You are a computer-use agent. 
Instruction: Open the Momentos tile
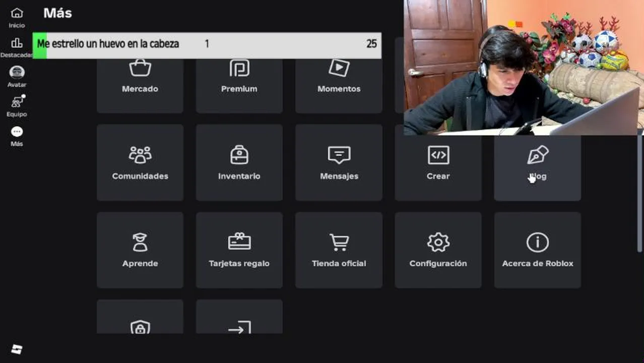339,86
